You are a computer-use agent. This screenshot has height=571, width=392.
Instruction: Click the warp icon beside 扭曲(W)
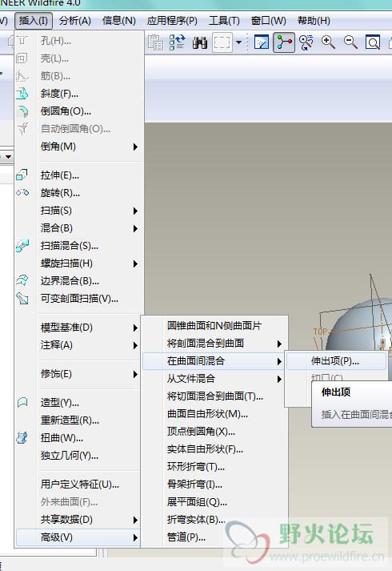point(22,438)
